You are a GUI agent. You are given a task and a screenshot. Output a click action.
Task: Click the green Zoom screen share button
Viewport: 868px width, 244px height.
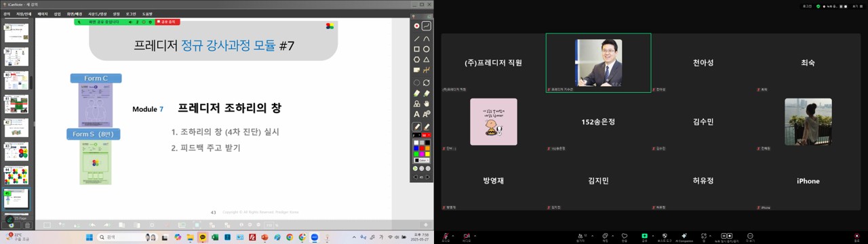coord(644,237)
